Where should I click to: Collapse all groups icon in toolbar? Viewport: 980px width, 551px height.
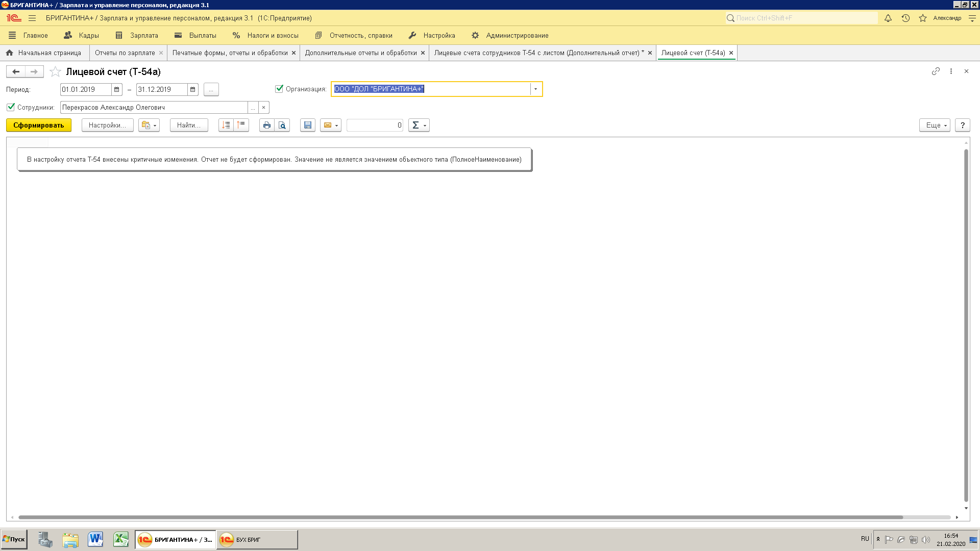(241, 125)
